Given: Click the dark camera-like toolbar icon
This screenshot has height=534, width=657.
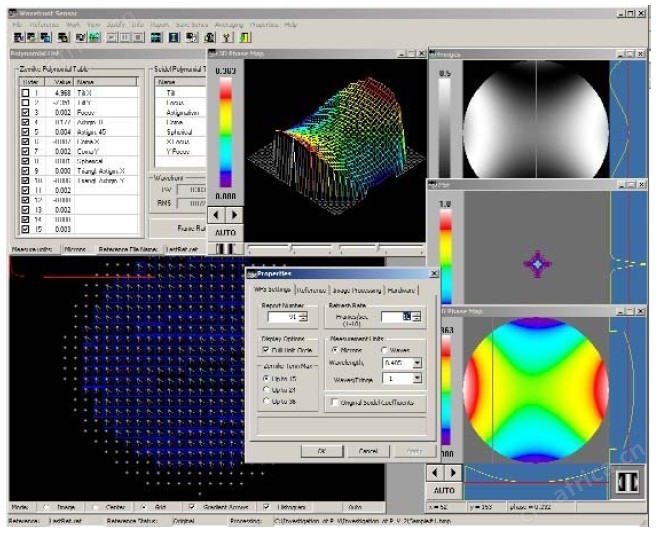Looking at the screenshot, I should point(210,38).
